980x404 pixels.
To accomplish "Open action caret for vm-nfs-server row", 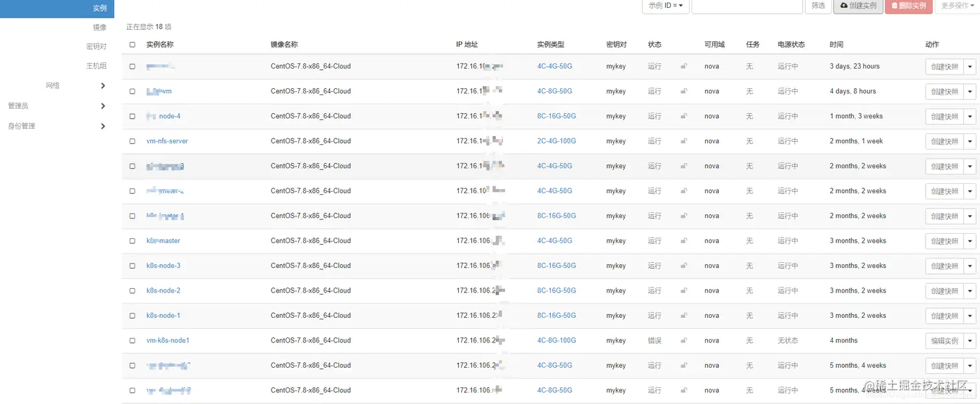I will point(970,142).
